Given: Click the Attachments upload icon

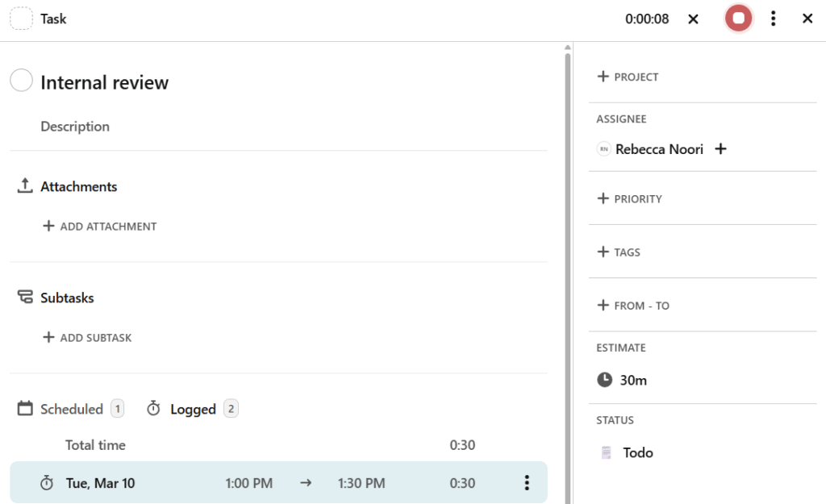Looking at the screenshot, I should click(25, 186).
